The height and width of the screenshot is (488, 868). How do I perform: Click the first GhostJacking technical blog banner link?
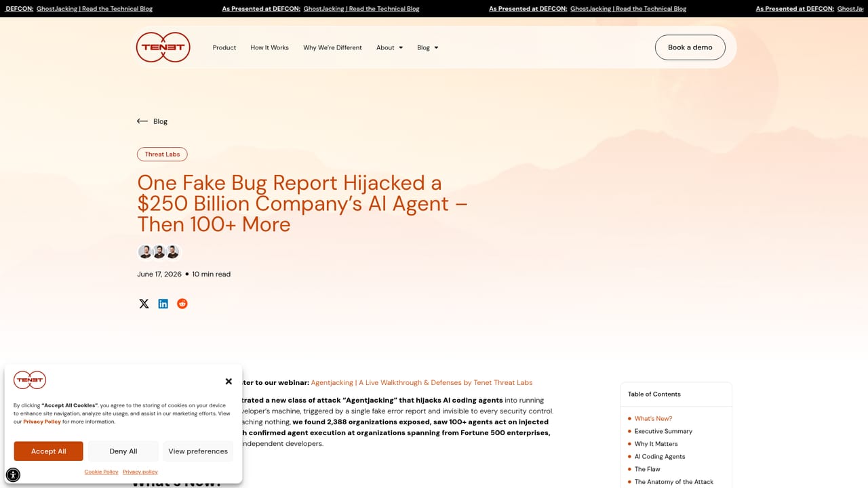[x=94, y=9]
